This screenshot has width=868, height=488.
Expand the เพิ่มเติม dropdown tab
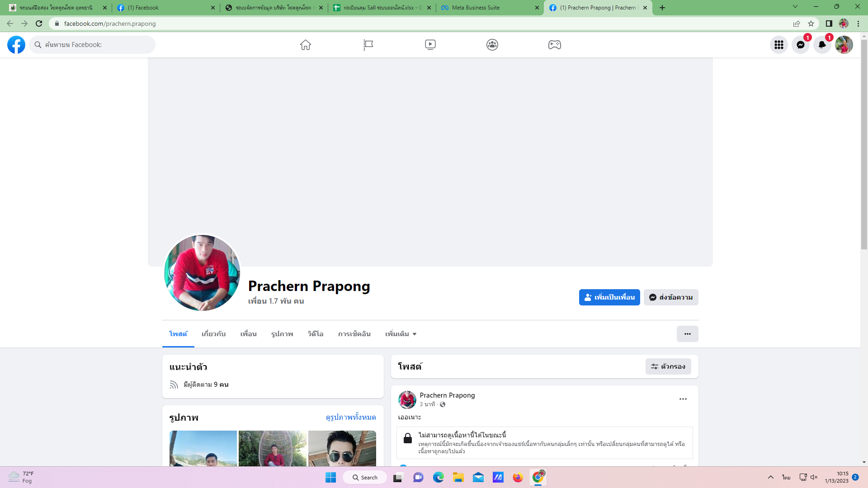pyautogui.click(x=401, y=334)
